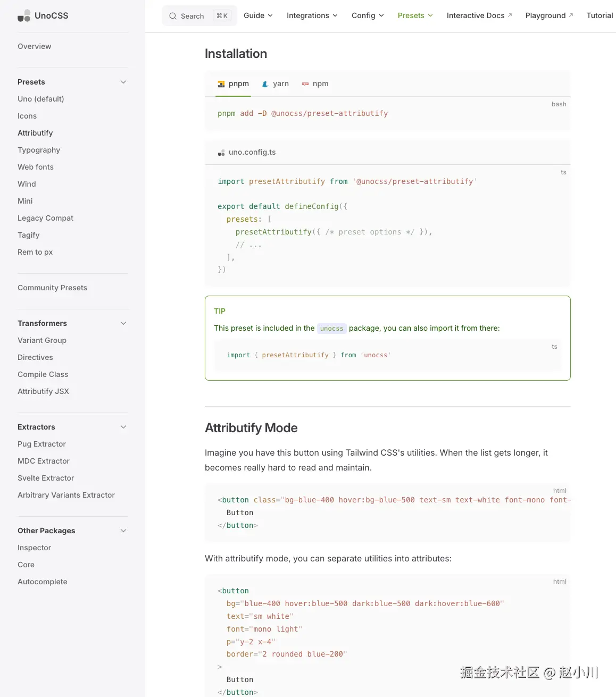Switch to the yarn install tab
Image resolution: width=616 pixels, height=697 pixels.
[x=276, y=84]
